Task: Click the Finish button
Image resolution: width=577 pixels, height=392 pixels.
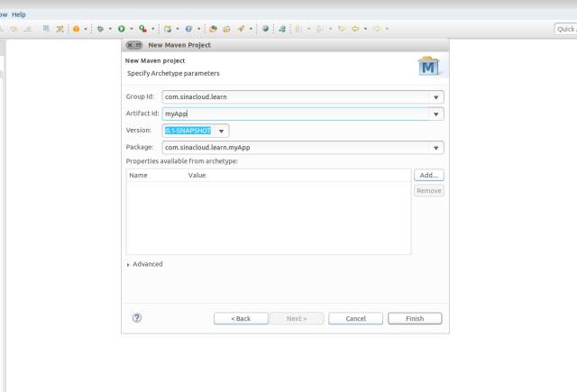Action: coord(415,318)
